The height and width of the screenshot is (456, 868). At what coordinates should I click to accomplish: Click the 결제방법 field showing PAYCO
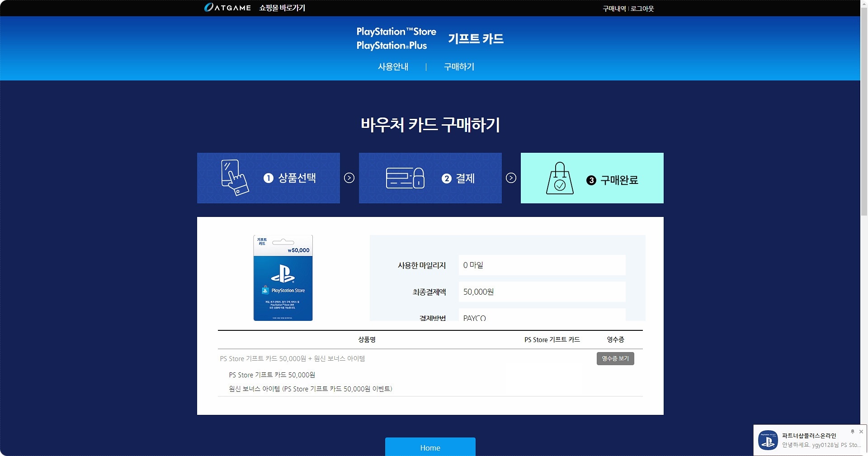(x=542, y=315)
